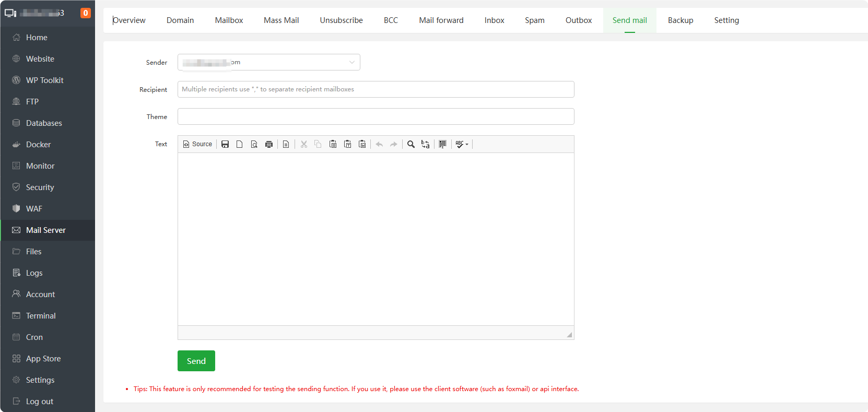Click the New Page icon in editor
The width and height of the screenshot is (868, 412).
(240, 144)
